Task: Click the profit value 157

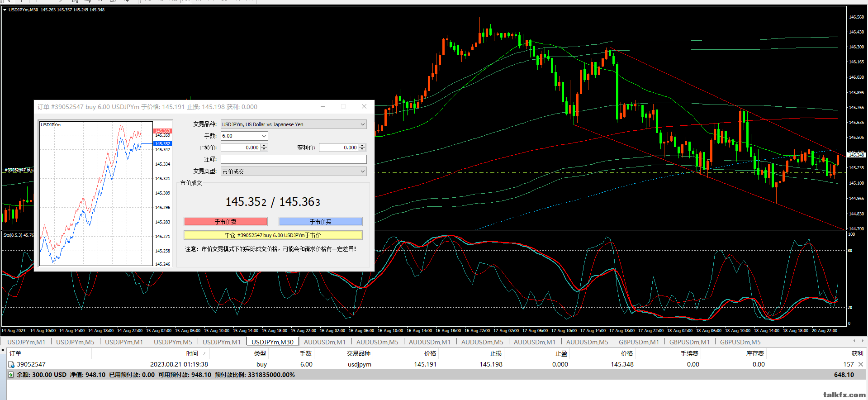Action: click(x=848, y=364)
